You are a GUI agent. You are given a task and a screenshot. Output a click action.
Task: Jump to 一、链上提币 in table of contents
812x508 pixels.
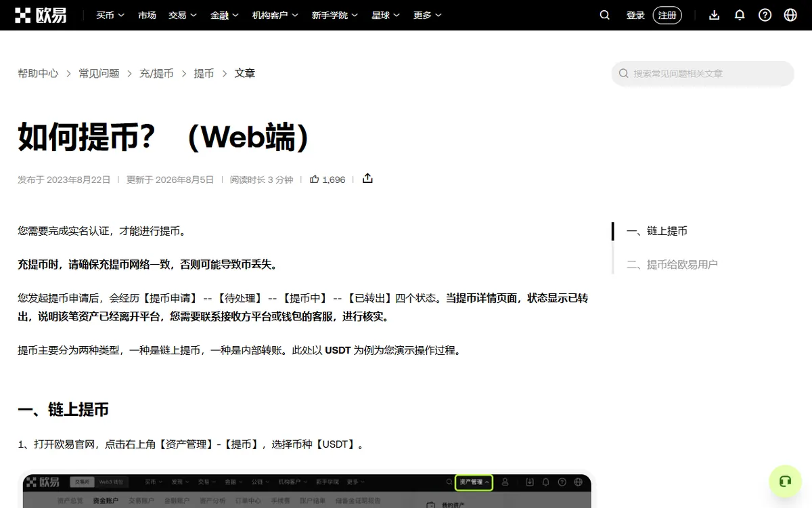[657, 231]
